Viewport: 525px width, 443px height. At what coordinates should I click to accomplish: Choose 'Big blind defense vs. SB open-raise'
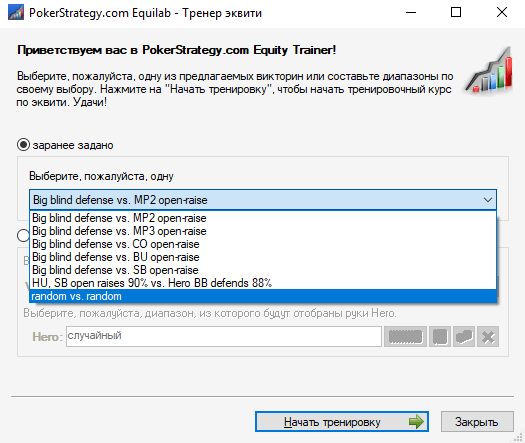263,270
